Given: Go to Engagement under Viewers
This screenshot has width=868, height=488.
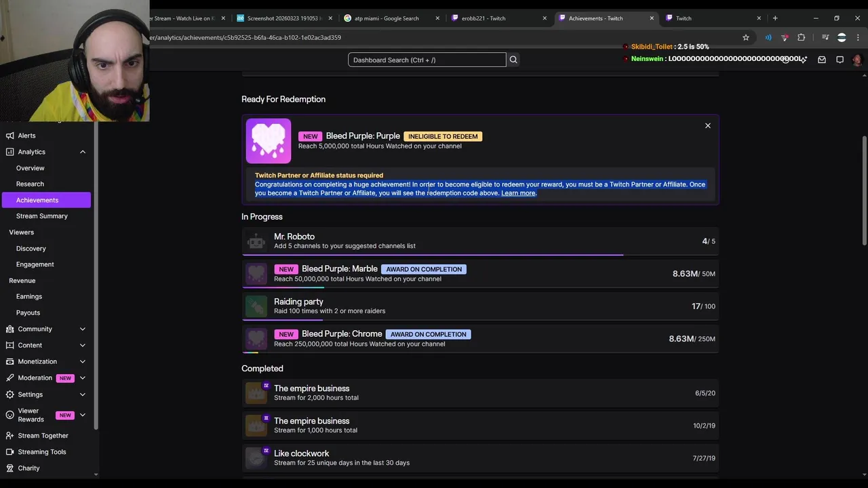Looking at the screenshot, I should [x=35, y=264].
